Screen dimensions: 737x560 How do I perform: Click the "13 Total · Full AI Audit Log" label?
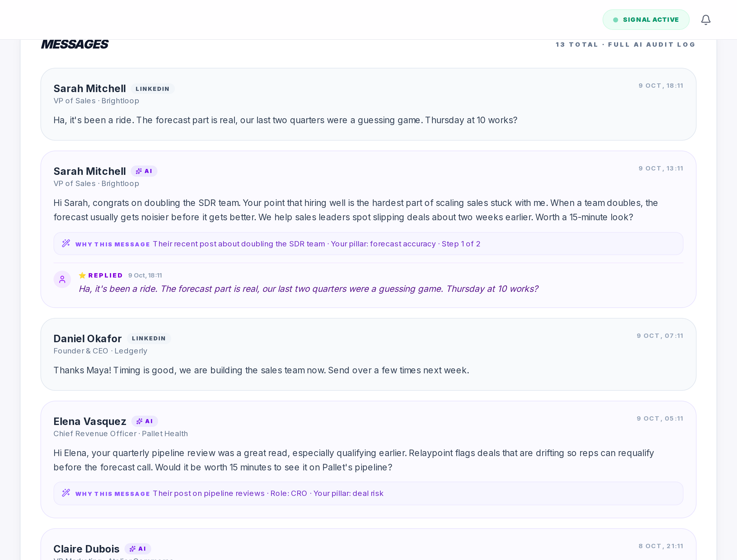pyautogui.click(x=625, y=44)
